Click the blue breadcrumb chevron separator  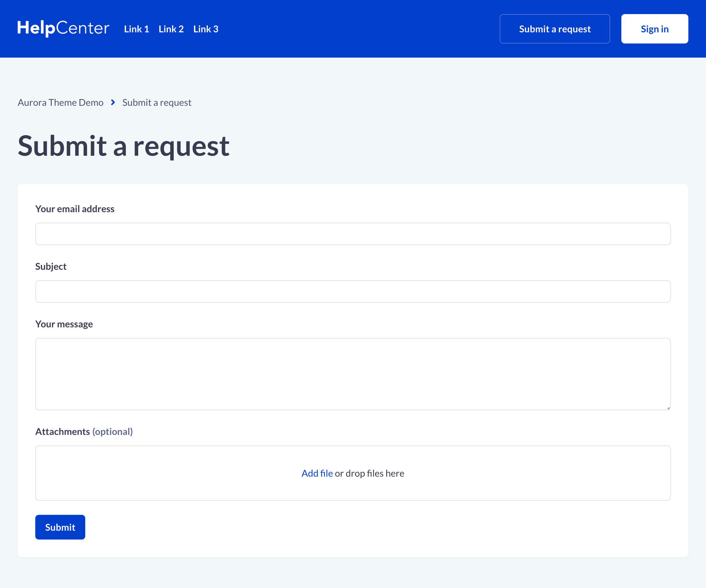tap(113, 102)
